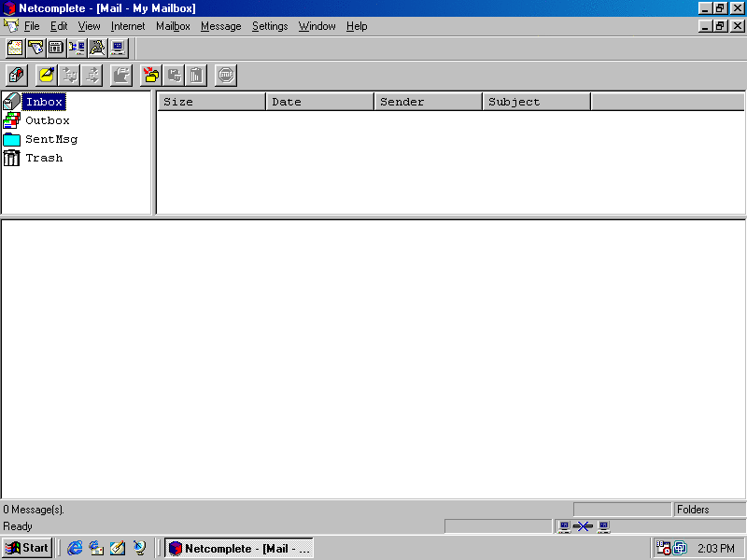Open the computer terminal icon in top toolbar
The height and width of the screenshot is (560, 747).
point(118,48)
